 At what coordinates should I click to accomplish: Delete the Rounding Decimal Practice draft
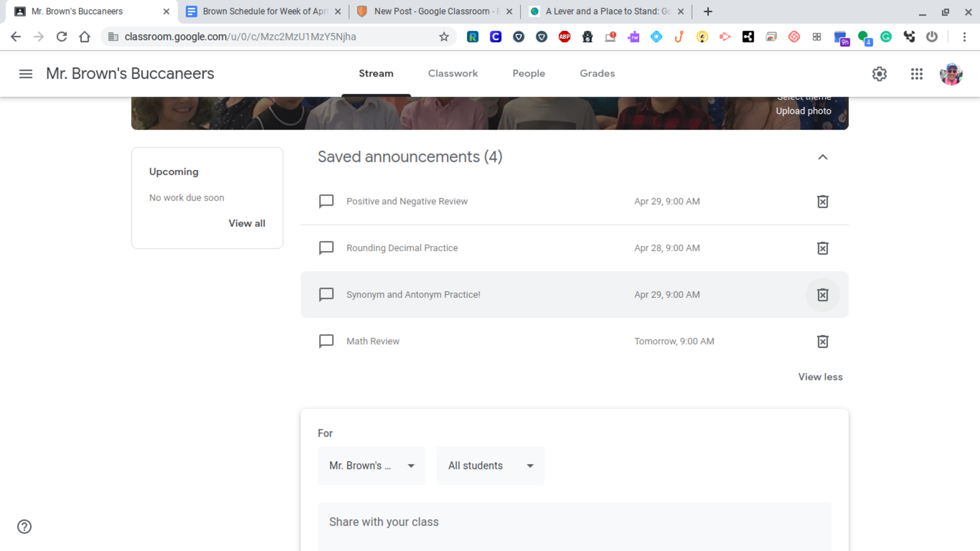[822, 248]
